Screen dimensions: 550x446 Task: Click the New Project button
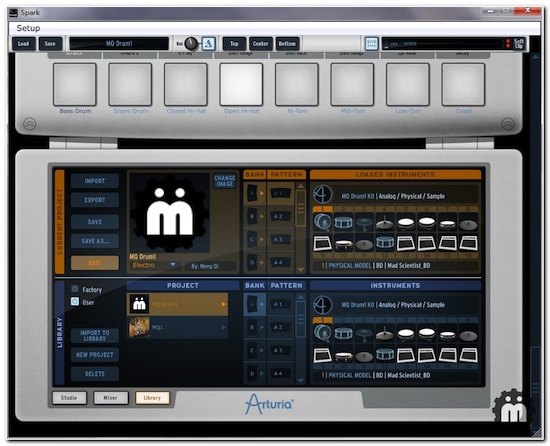[x=95, y=355]
